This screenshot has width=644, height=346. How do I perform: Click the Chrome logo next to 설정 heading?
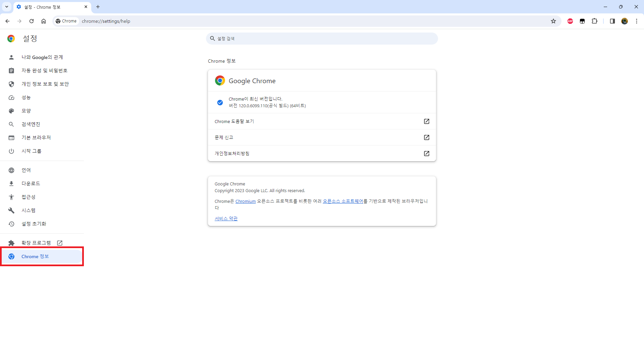click(x=11, y=39)
